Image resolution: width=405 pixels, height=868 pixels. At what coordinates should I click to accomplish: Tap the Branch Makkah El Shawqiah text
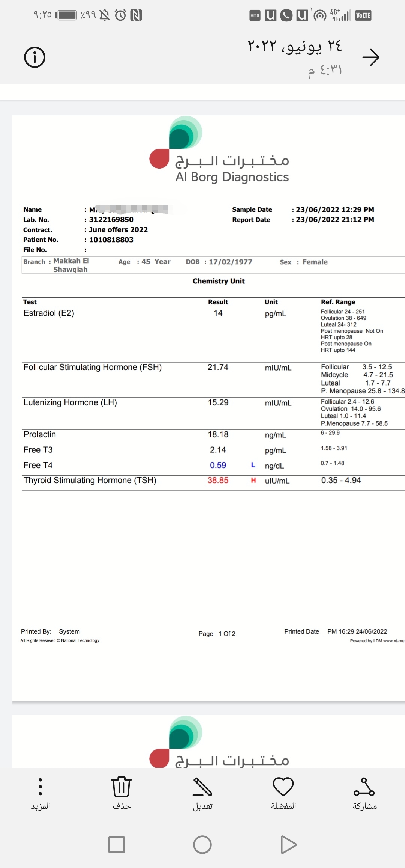click(x=71, y=265)
